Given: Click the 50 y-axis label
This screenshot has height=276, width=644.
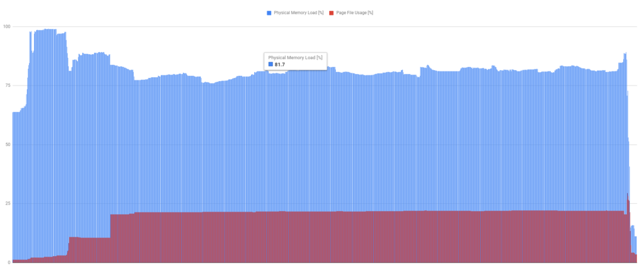Looking at the screenshot, I should [x=7, y=145].
